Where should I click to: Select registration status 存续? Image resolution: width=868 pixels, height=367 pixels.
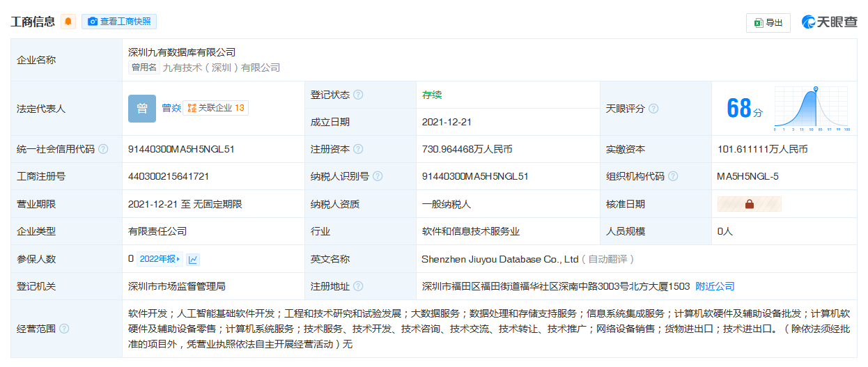pos(432,95)
